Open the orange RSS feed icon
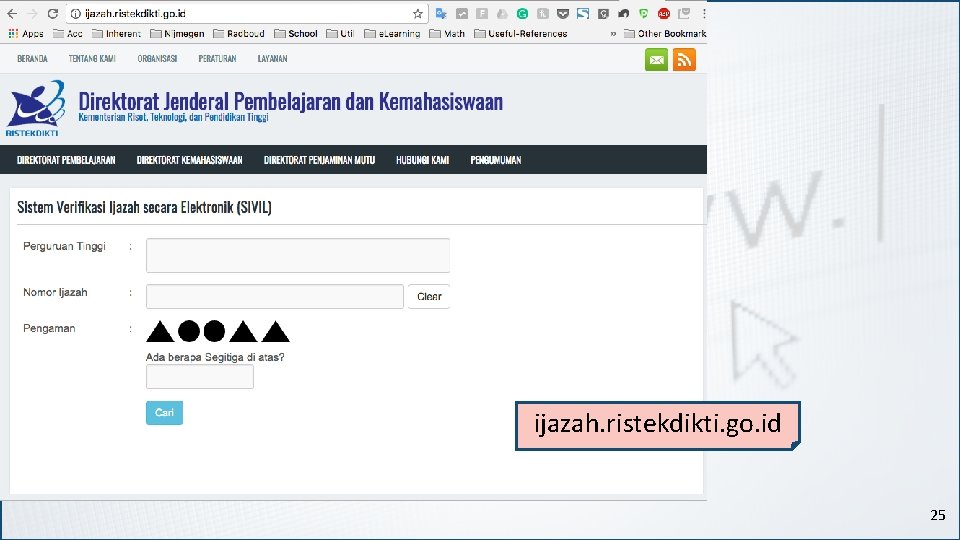 [x=684, y=60]
